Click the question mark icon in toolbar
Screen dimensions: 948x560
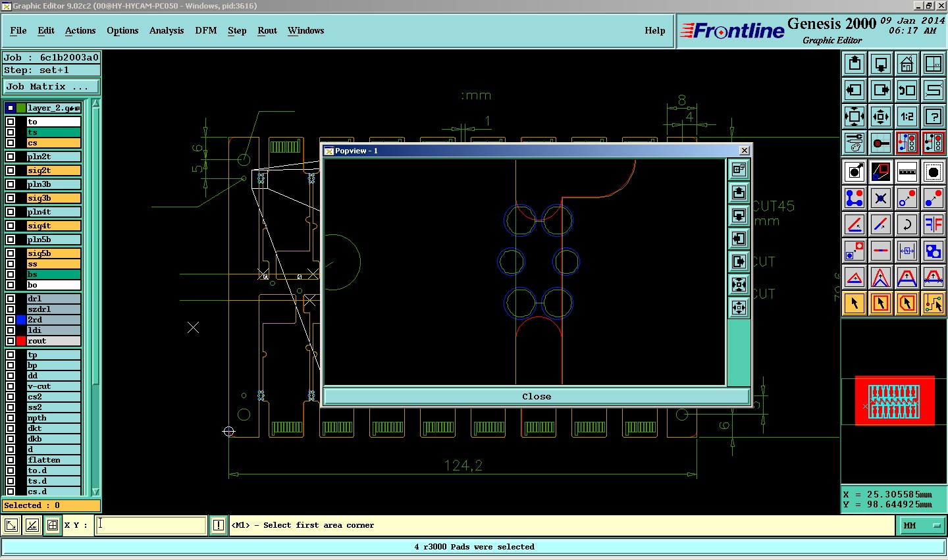(x=934, y=116)
